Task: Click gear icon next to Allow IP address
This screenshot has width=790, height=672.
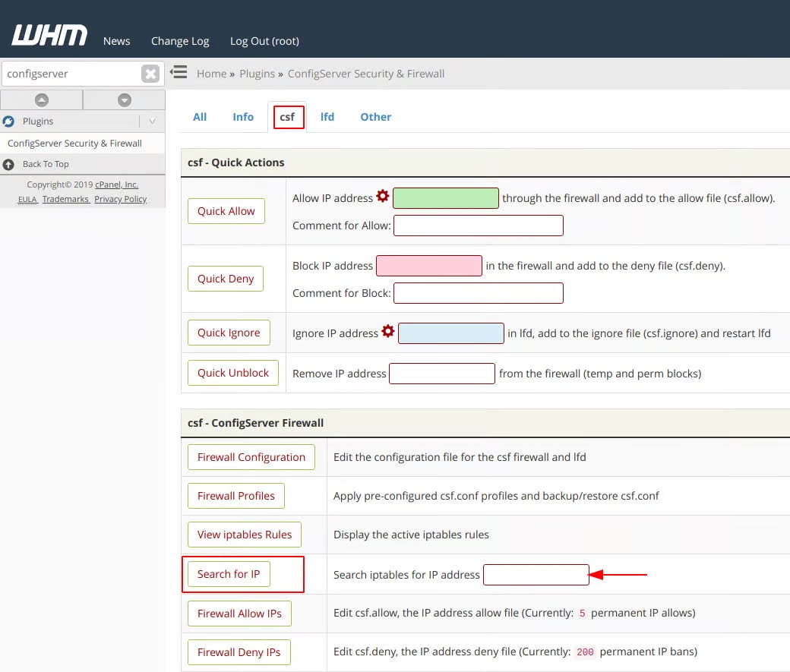Action: [x=383, y=196]
